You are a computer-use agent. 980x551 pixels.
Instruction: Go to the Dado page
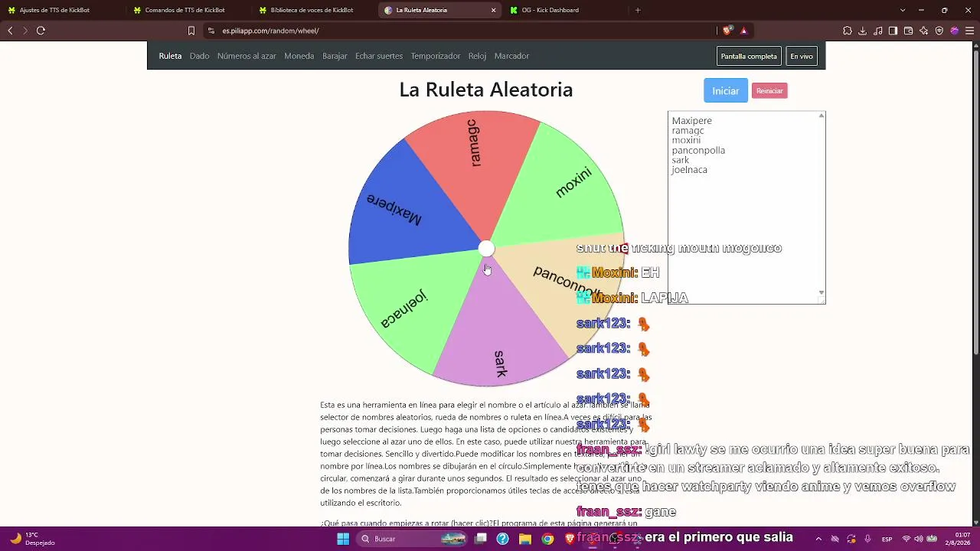pyautogui.click(x=199, y=56)
